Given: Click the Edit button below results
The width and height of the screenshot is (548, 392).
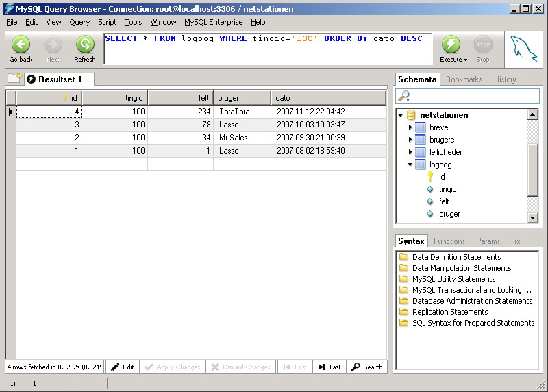Looking at the screenshot, I should (123, 367).
